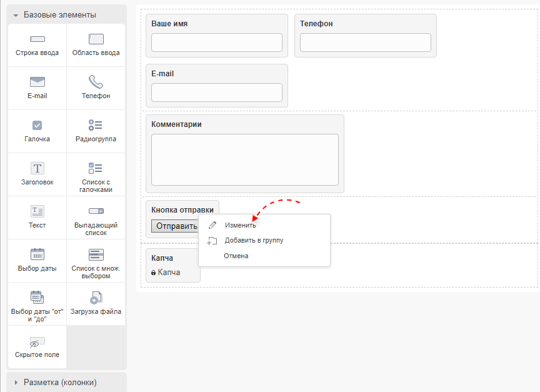Focus the Комментарии text area

point(244,159)
